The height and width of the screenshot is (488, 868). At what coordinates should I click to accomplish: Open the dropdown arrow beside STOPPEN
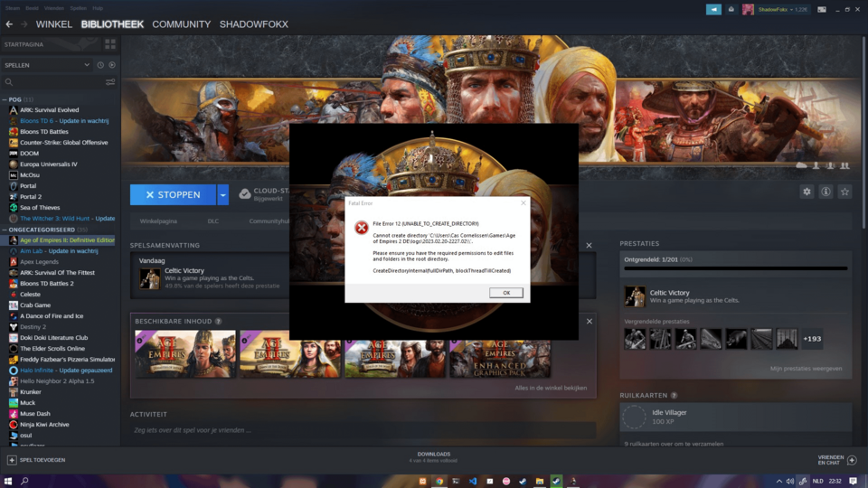click(x=222, y=195)
